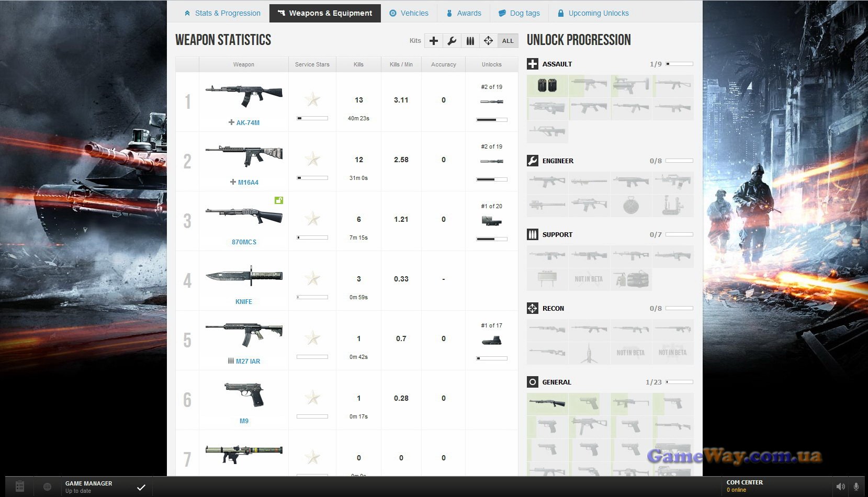Click the AK-74M service star progress bar
The height and width of the screenshot is (497, 868).
[312, 118]
